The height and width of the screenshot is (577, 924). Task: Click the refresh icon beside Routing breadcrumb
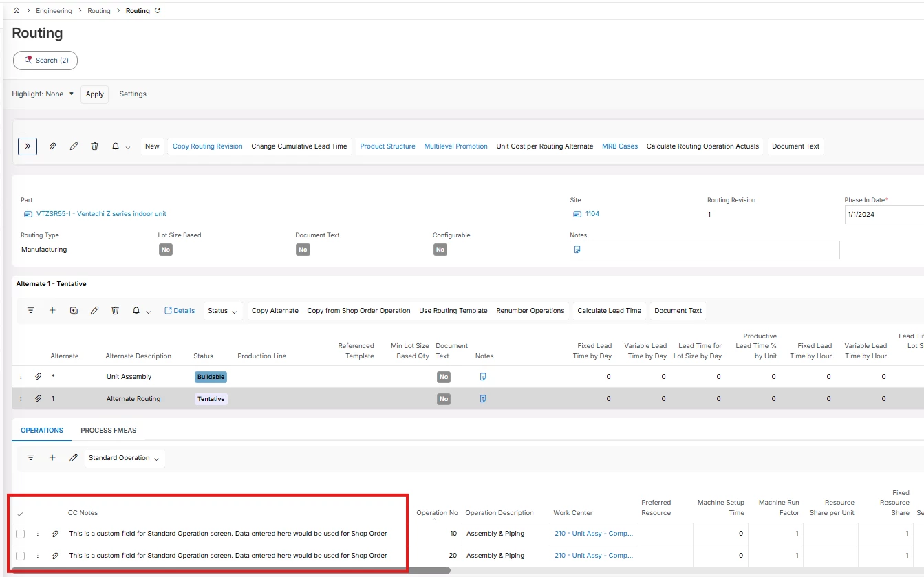tap(158, 11)
